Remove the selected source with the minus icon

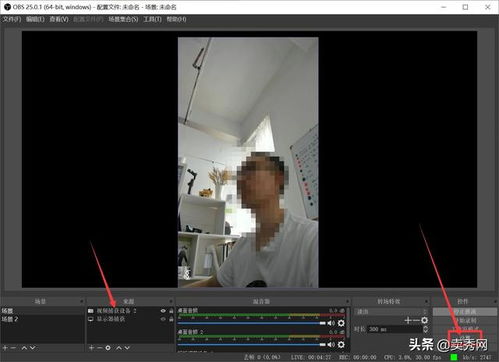tap(99, 348)
